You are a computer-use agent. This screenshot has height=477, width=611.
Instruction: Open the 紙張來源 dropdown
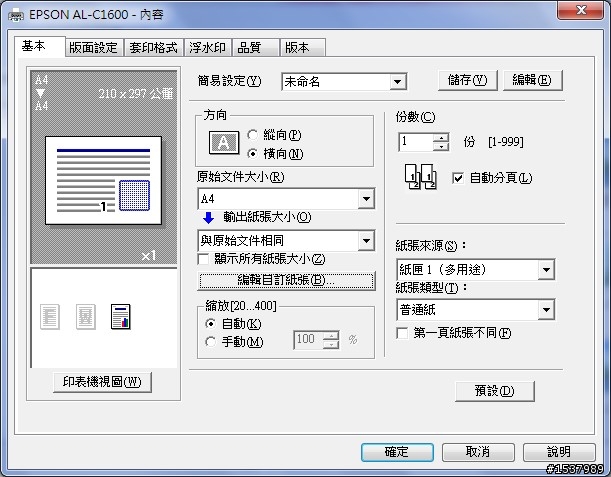[546, 269]
